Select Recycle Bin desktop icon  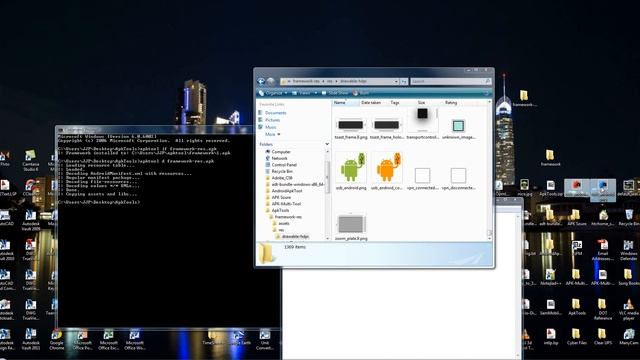point(629,218)
